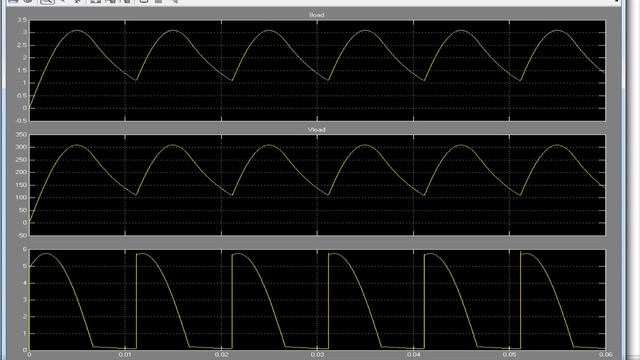Click the 5 y-axis label on bottom plot
The image size is (640, 360).
coord(25,266)
